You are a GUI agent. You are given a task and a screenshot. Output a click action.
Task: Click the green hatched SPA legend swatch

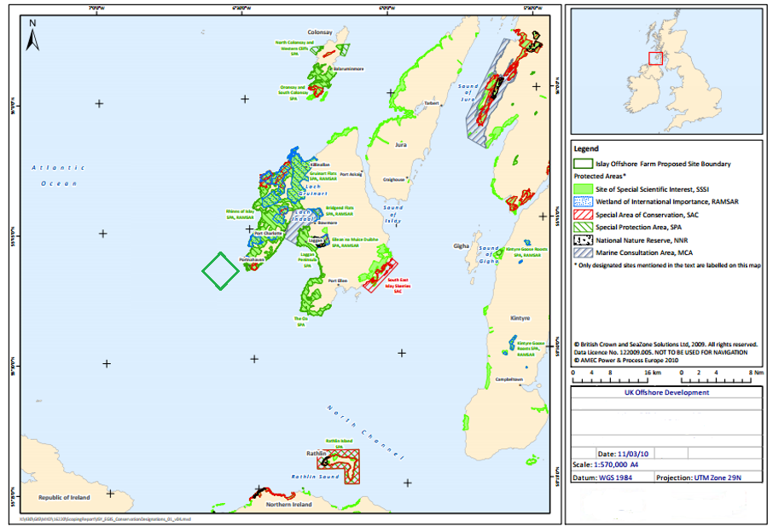(583, 228)
